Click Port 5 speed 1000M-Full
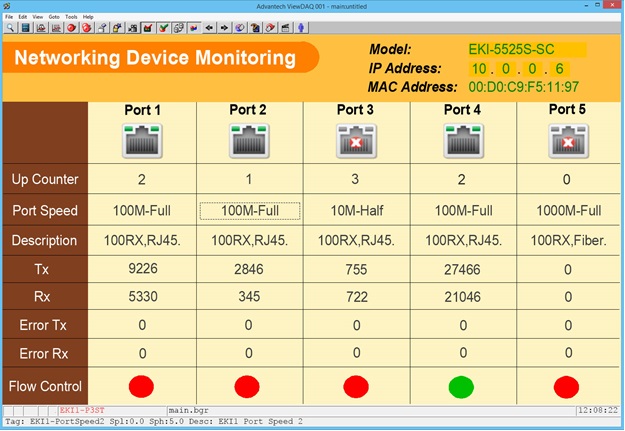The width and height of the screenshot is (625, 431). point(569,211)
